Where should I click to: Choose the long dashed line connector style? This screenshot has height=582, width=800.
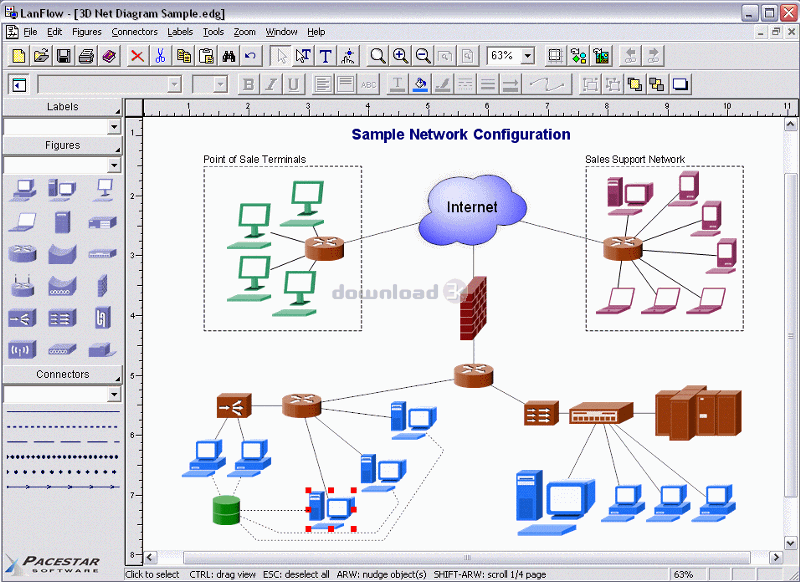(x=63, y=442)
